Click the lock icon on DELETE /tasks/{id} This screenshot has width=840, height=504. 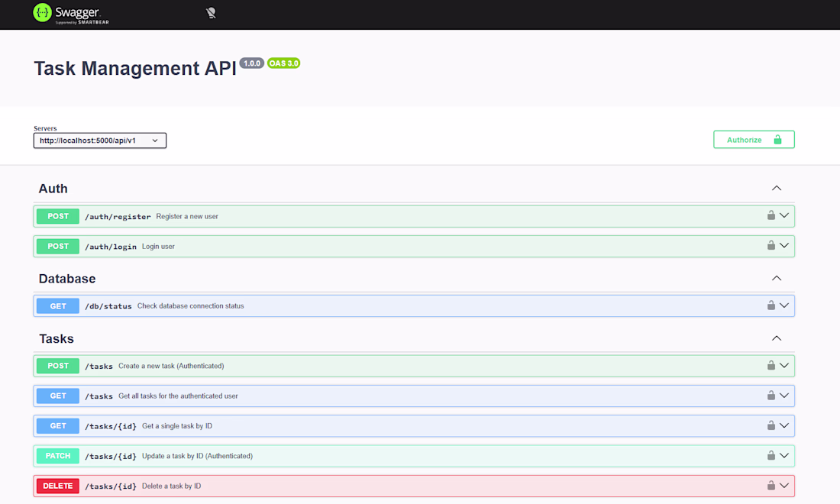click(x=771, y=485)
